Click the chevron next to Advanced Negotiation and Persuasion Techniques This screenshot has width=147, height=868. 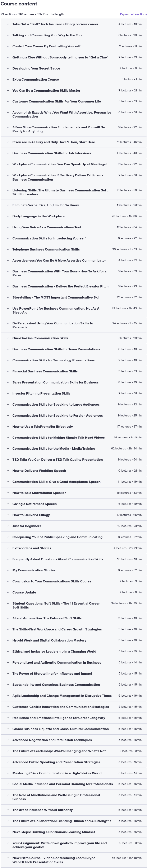(8, 740)
